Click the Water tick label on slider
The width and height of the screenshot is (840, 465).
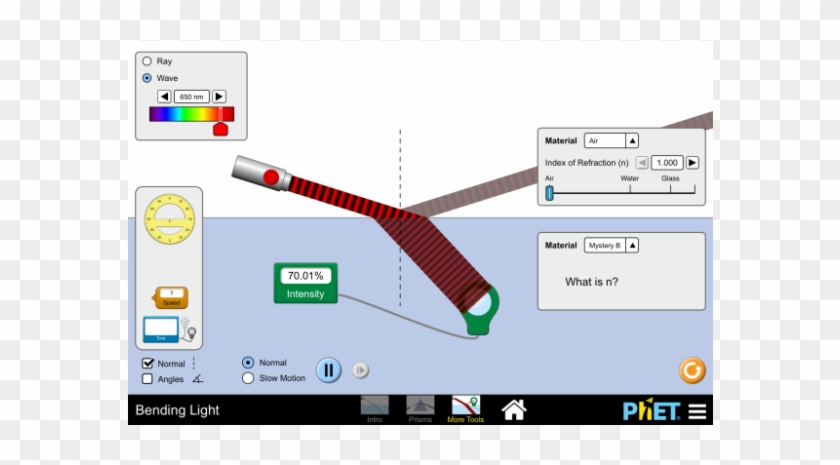pos(629,178)
